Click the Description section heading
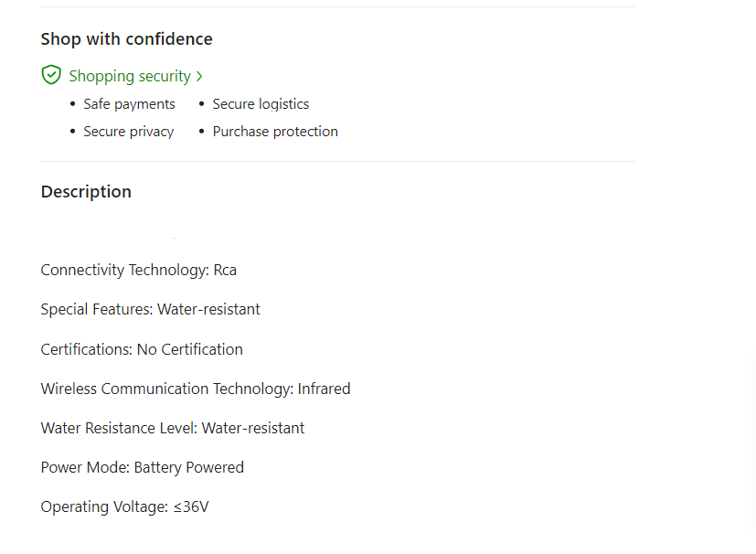This screenshot has width=756, height=554. tap(86, 192)
